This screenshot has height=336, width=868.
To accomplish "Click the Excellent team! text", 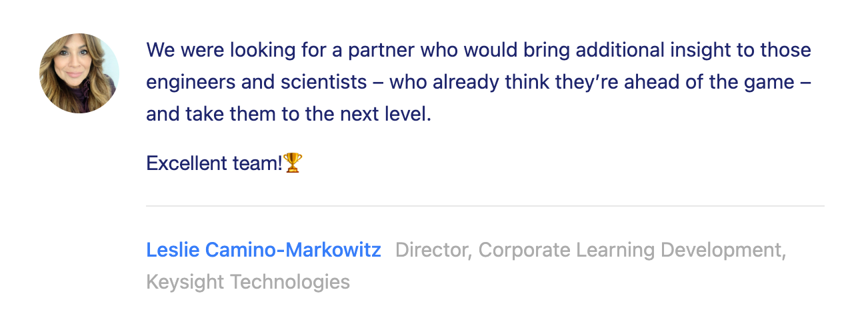I will pos(215,163).
